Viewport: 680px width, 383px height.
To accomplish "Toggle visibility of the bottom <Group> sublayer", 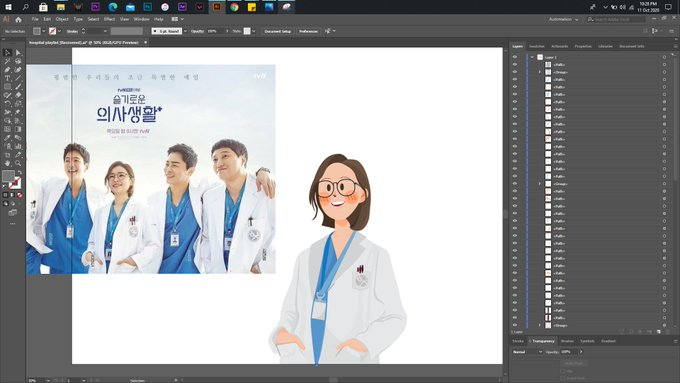I will [x=515, y=325].
